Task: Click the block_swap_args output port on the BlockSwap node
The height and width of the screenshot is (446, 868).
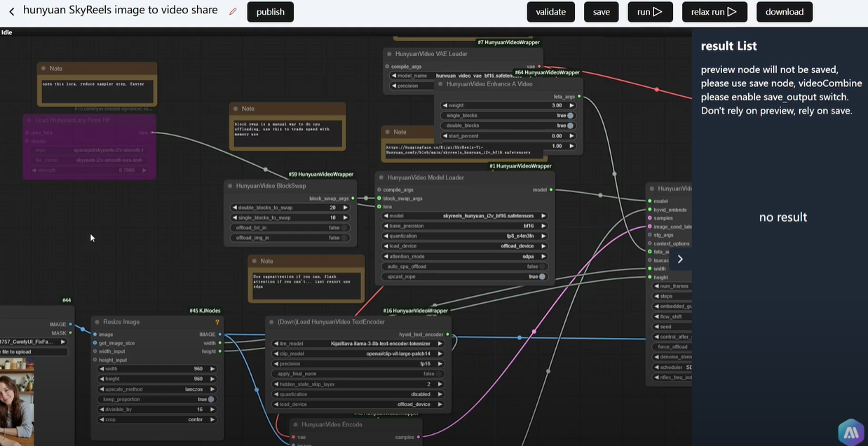Action: tap(353, 198)
